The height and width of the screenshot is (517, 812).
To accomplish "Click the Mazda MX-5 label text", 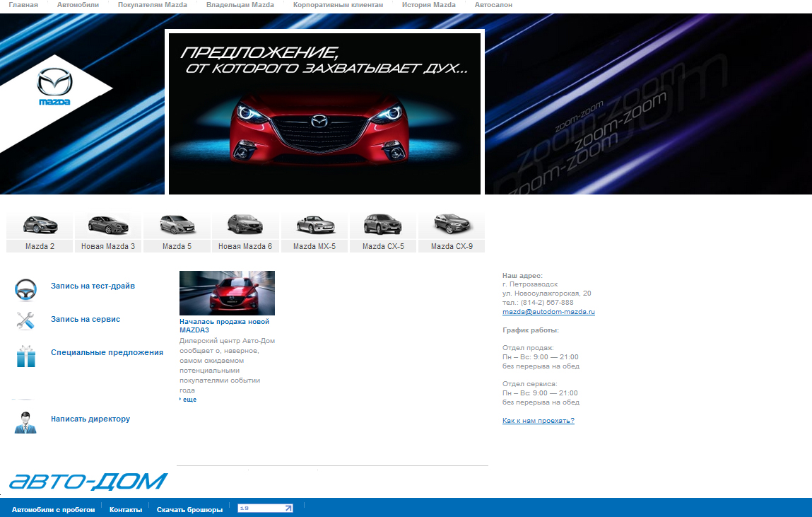I will [x=314, y=247].
